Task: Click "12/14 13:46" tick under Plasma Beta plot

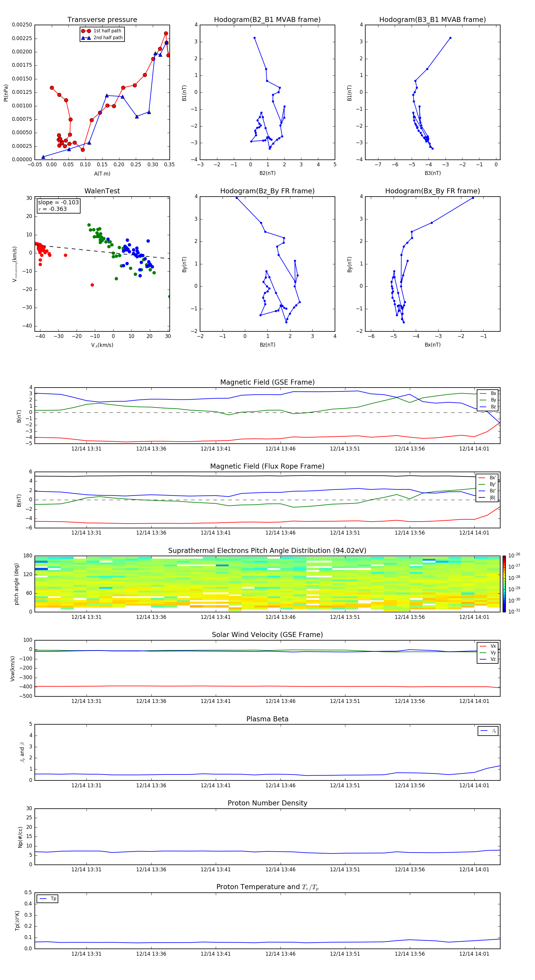Action: pos(280,785)
